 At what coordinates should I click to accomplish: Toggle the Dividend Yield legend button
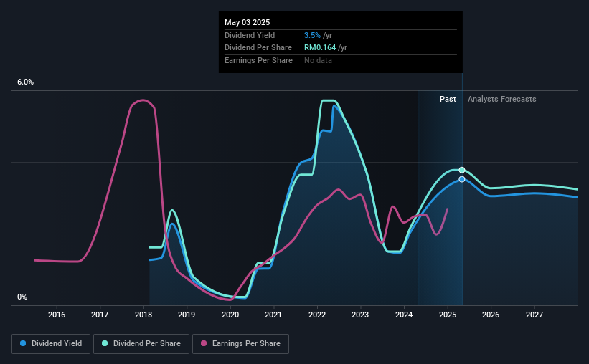coord(51,344)
